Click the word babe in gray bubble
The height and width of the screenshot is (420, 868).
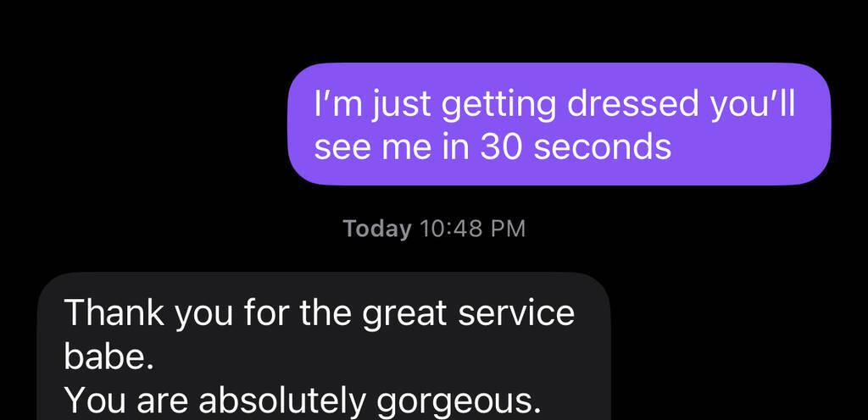(103, 357)
